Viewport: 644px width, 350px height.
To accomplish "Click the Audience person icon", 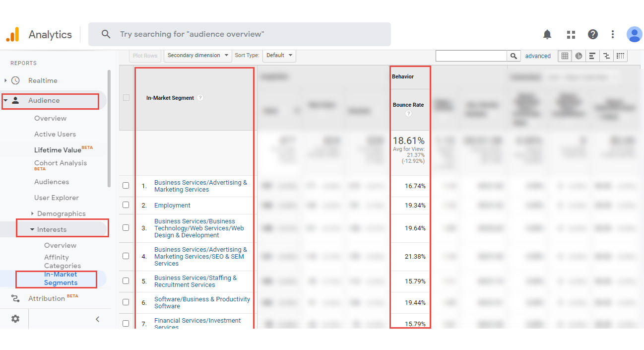I will pos(15,100).
